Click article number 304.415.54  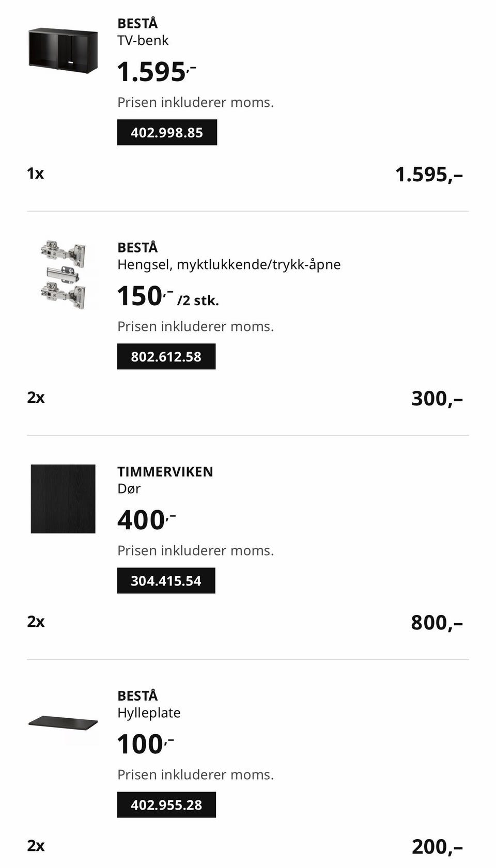point(166,581)
